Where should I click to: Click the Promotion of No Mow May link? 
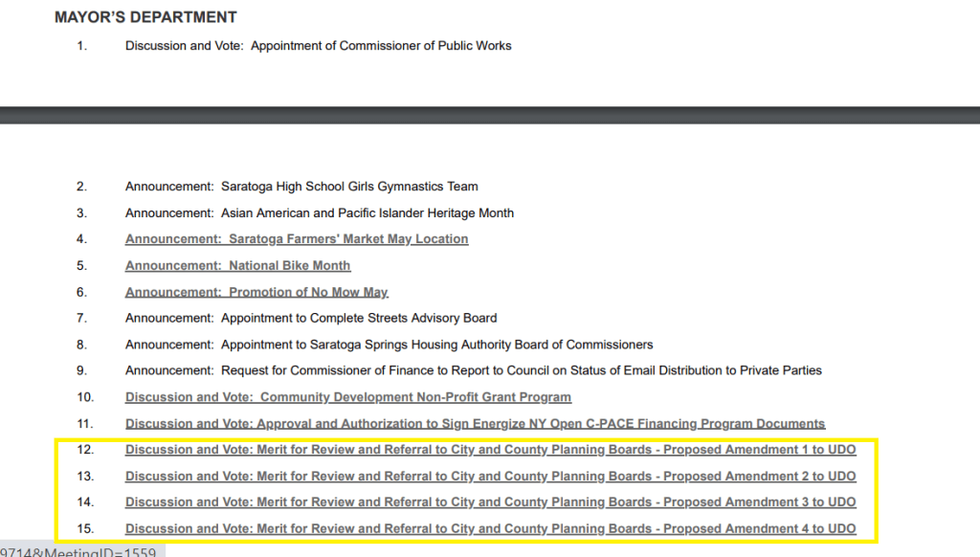pos(256,292)
